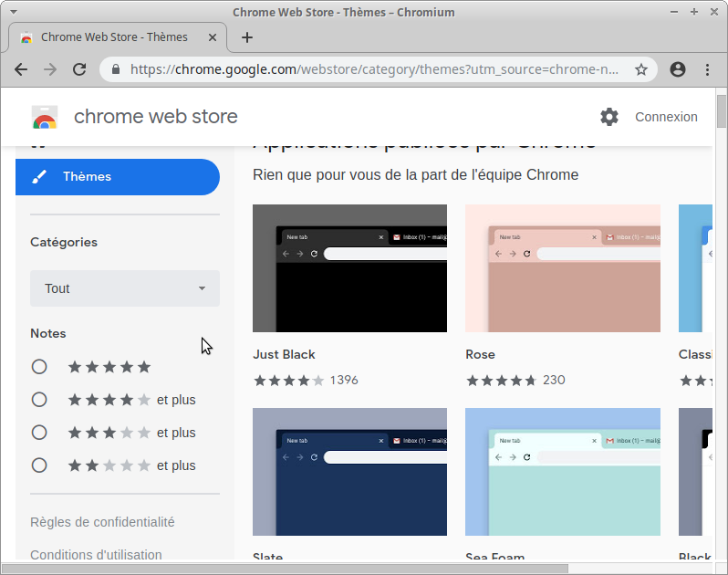Bookmark this page with star icon
Image resolution: width=728 pixels, height=575 pixels.
click(x=641, y=69)
